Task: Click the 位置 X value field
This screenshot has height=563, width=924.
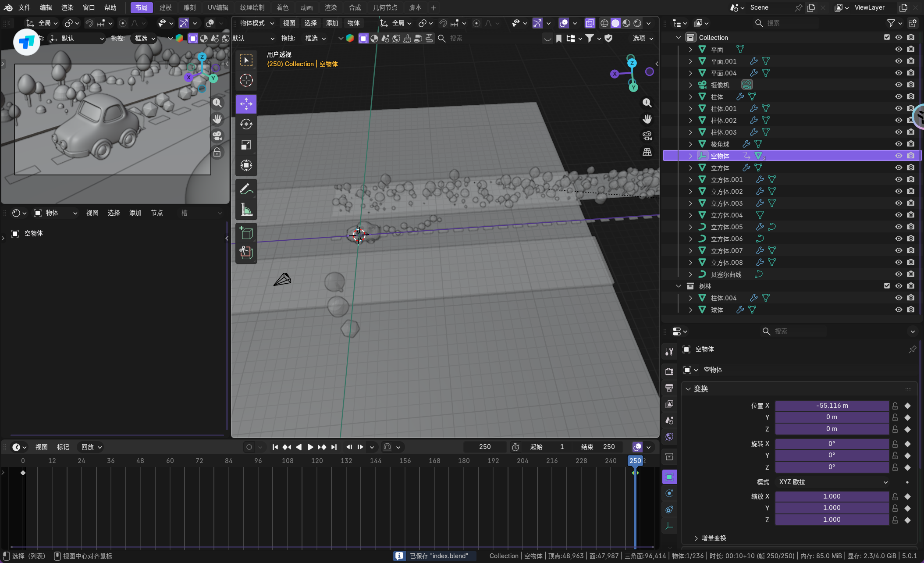Action: pyautogui.click(x=832, y=406)
